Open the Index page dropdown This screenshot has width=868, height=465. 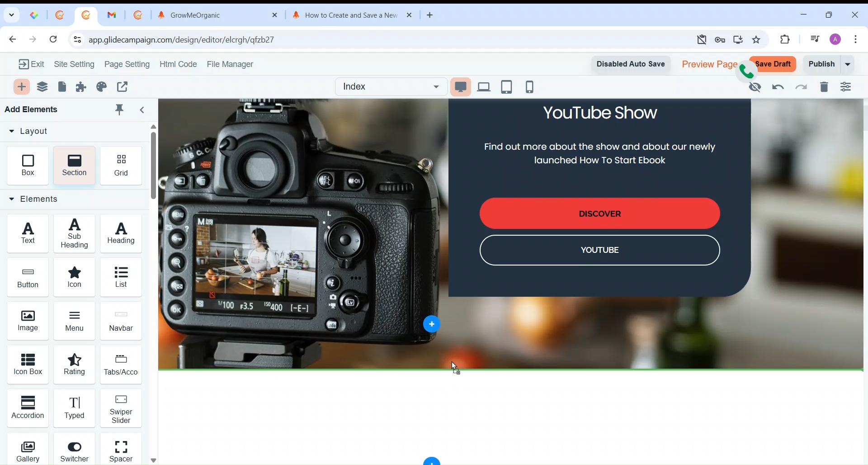click(x=391, y=87)
